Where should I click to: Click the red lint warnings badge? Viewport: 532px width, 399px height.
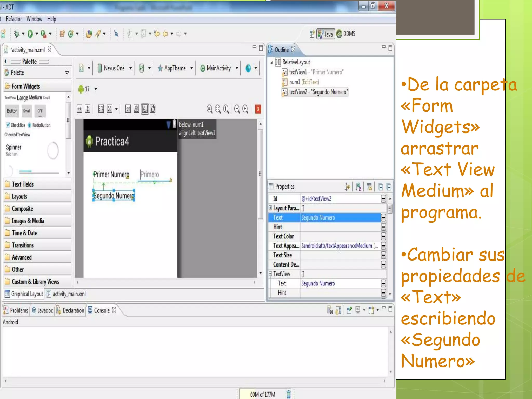pos(258,109)
